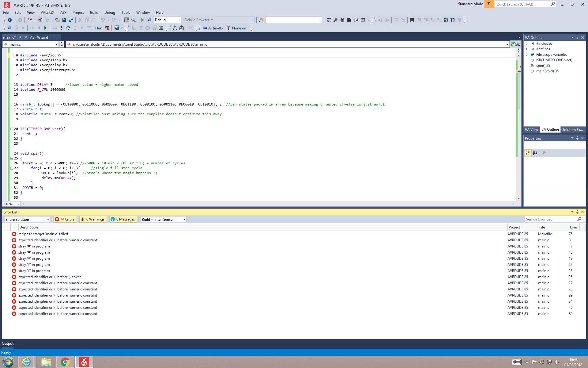Toggle the 0 Warnings filter
Image resolution: width=588 pixels, height=368 pixels.
click(93, 219)
